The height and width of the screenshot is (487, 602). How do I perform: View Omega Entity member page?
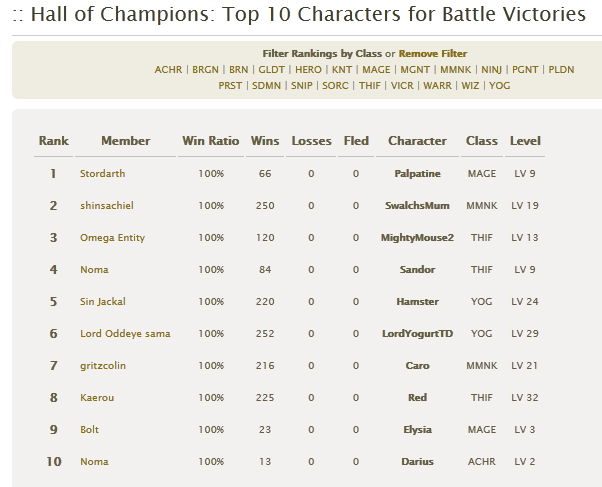112,238
